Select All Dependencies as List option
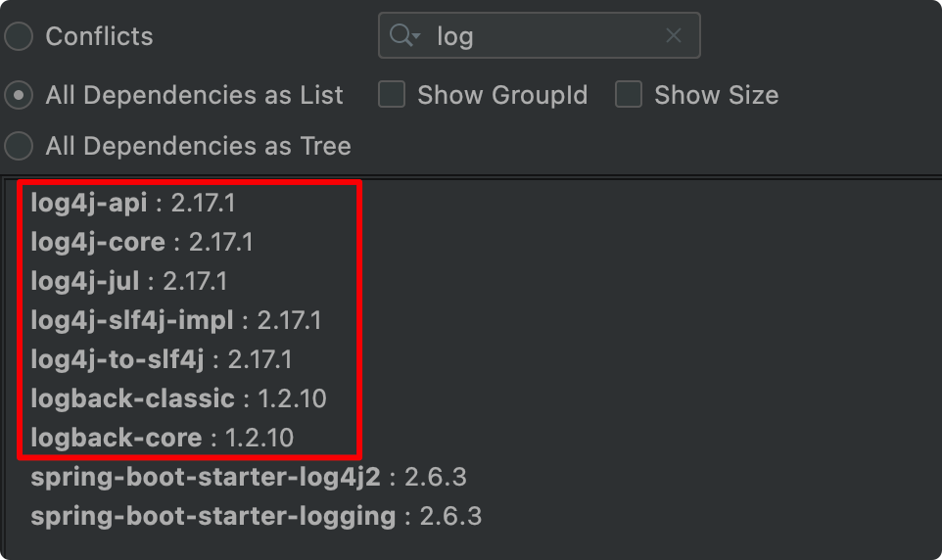Image resolution: width=942 pixels, height=560 pixels. (x=19, y=95)
